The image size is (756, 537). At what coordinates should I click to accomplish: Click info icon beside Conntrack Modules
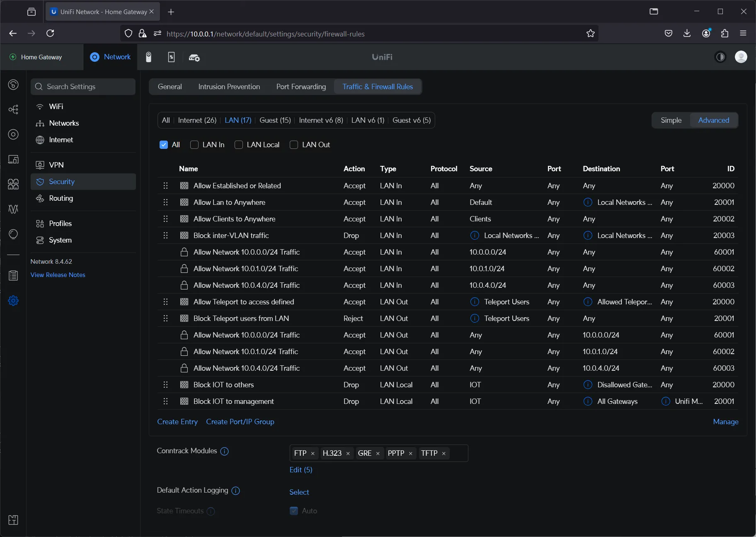tap(224, 451)
